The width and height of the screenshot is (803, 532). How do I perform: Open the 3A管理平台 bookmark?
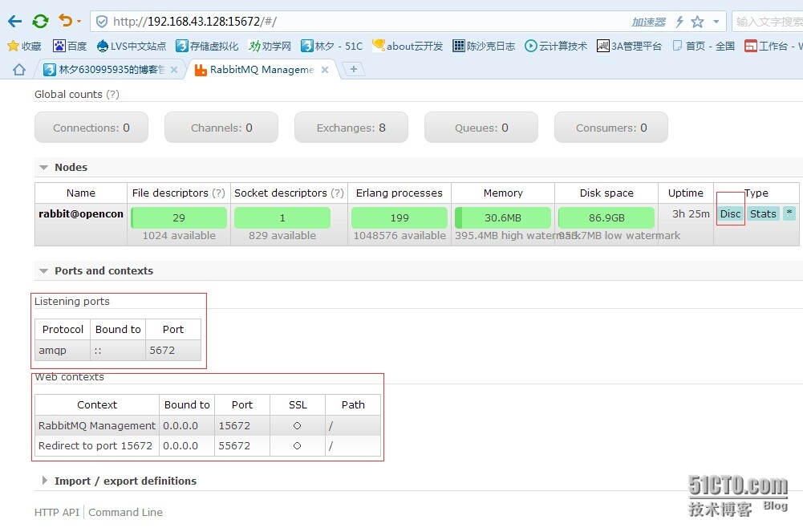630,46
